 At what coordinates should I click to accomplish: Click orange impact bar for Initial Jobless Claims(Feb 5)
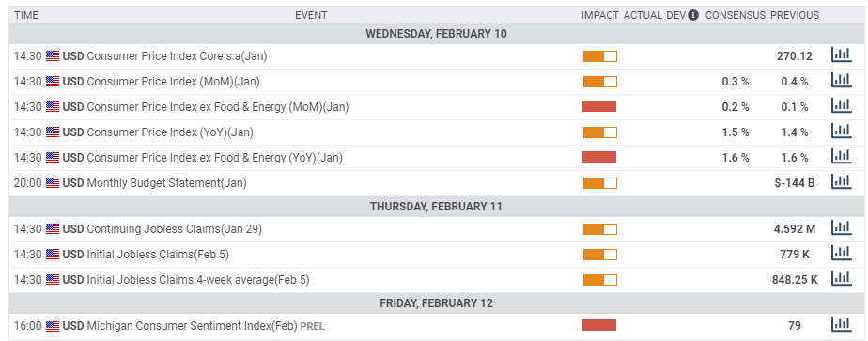(599, 255)
